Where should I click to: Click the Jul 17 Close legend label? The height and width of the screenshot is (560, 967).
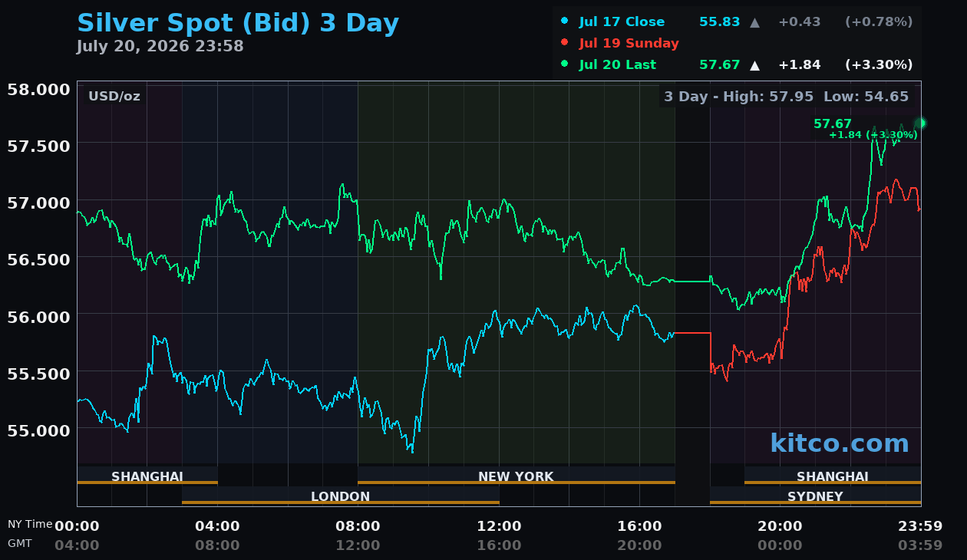[622, 21]
